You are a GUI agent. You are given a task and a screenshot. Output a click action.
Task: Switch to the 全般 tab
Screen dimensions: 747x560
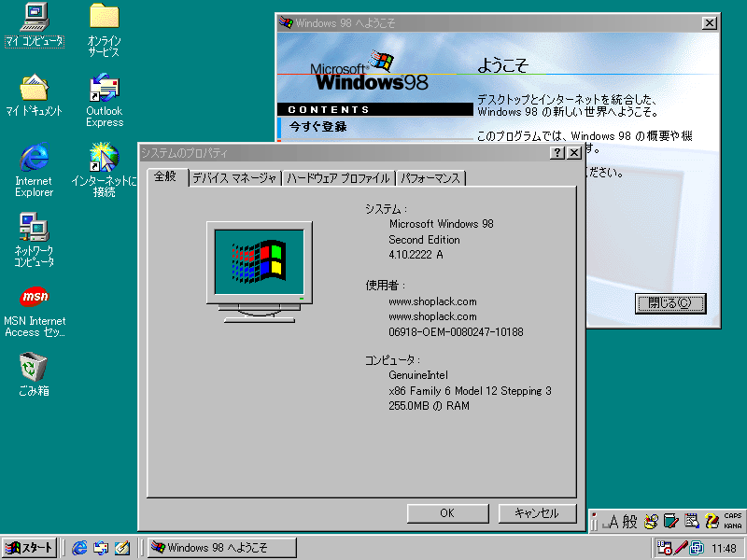click(165, 176)
